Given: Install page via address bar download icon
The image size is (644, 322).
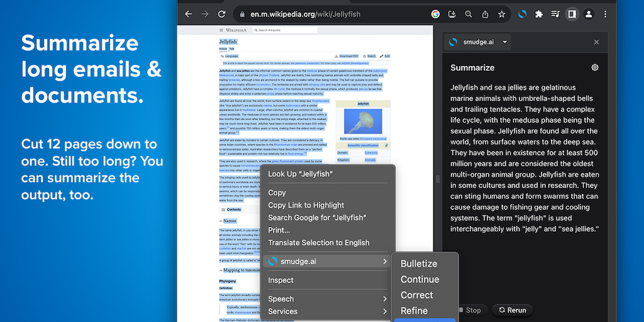Looking at the screenshot, I should point(452,14).
